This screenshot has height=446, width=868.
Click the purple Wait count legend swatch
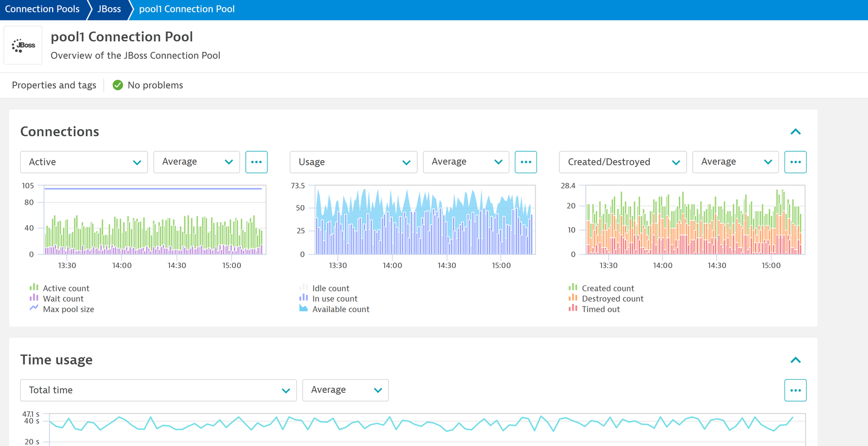tap(34, 297)
